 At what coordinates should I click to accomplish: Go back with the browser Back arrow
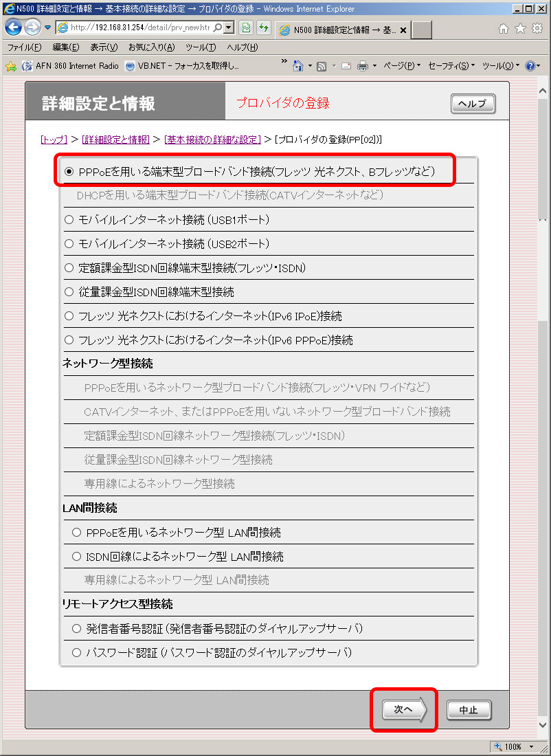click(x=13, y=27)
